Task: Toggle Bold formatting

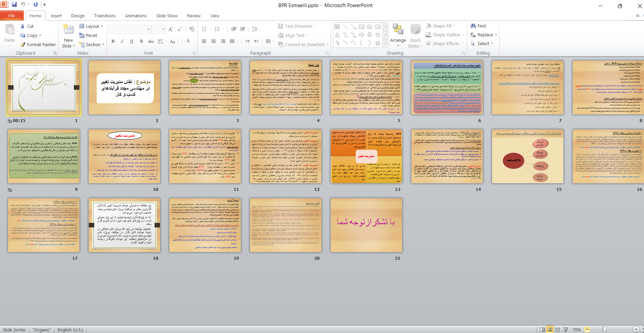Action: (113, 41)
